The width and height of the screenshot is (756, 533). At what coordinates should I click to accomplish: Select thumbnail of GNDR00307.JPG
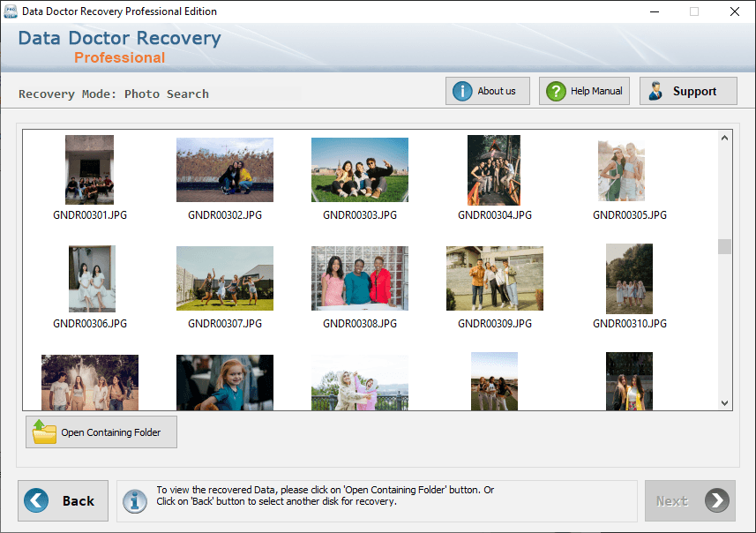(x=225, y=278)
